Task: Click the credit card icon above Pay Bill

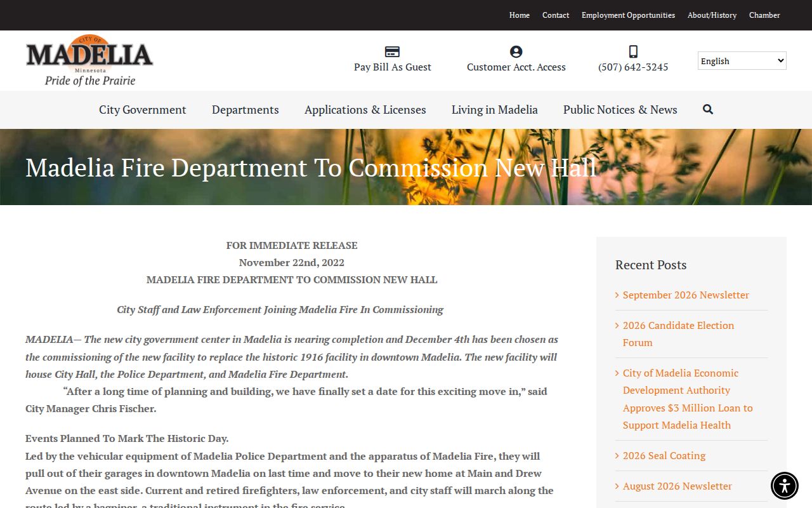Action: coord(393,52)
